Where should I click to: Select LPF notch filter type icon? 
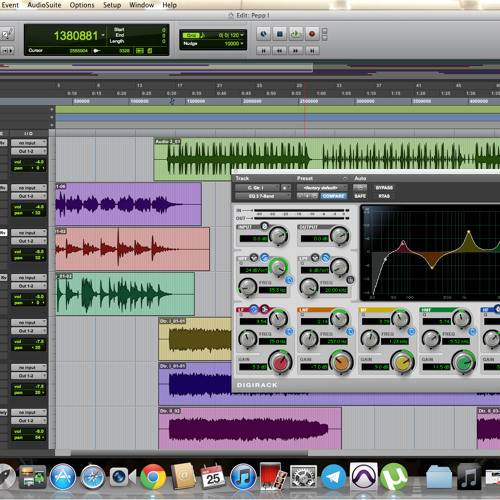tap(315, 257)
